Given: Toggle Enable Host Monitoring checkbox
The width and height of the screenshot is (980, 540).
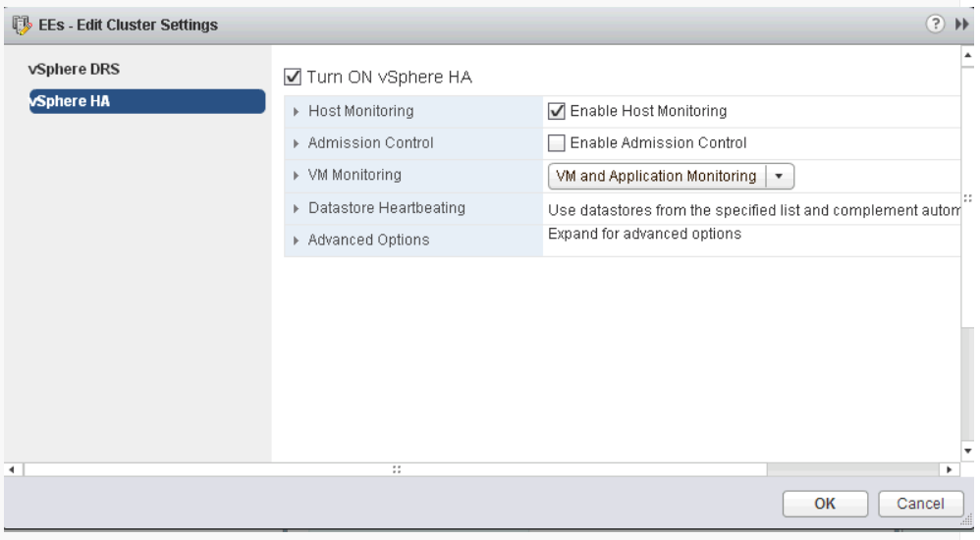Looking at the screenshot, I should (556, 111).
